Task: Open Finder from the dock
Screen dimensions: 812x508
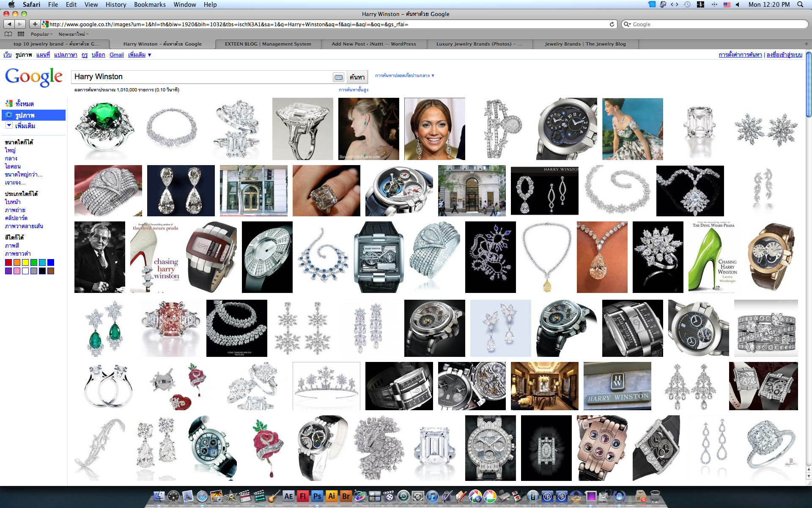Action: [159, 496]
